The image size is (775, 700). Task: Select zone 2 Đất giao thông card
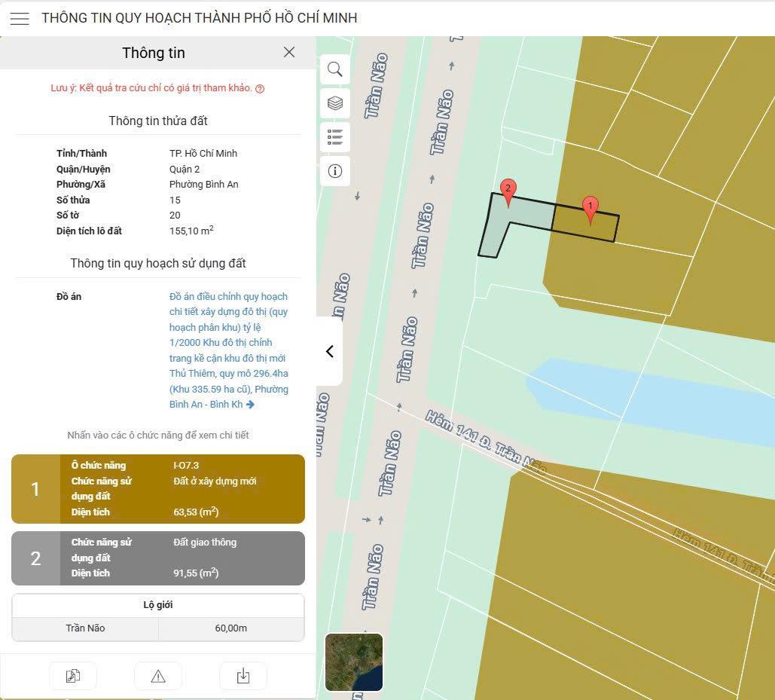click(x=158, y=558)
